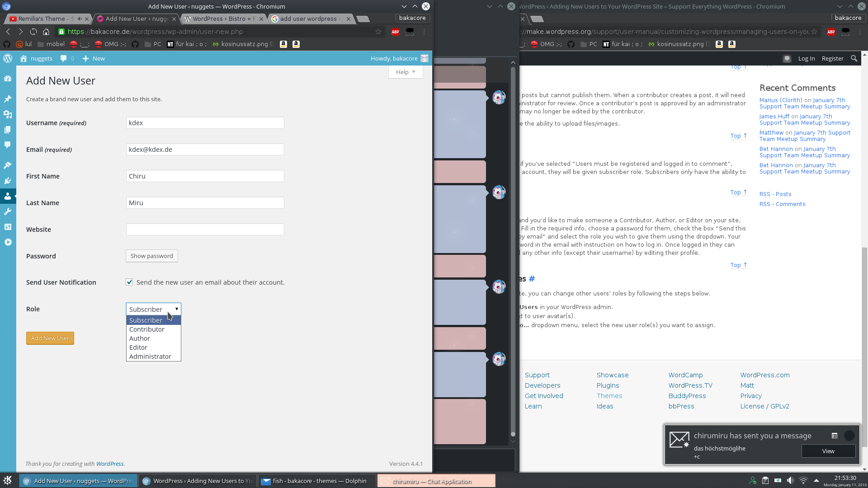Go back in the Add New User browser window

pos(8,32)
